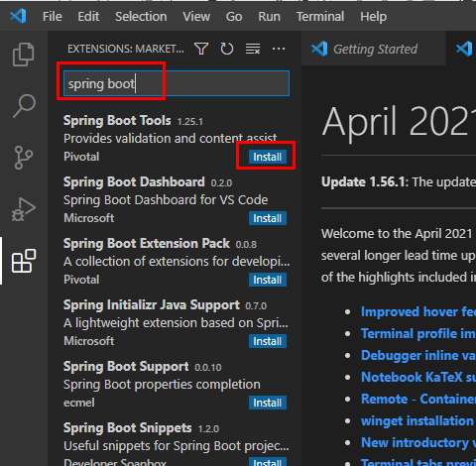
Task: Click 'Spring Boot properties completion' description
Action: coord(162,385)
